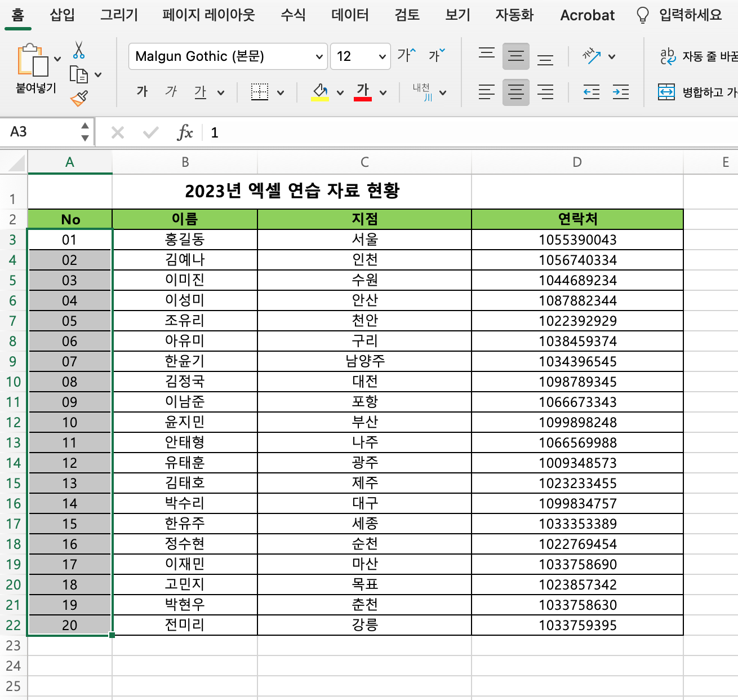This screenshot has width=738, height=700.
Task: Apply the red font color
Action: [363, 92]
